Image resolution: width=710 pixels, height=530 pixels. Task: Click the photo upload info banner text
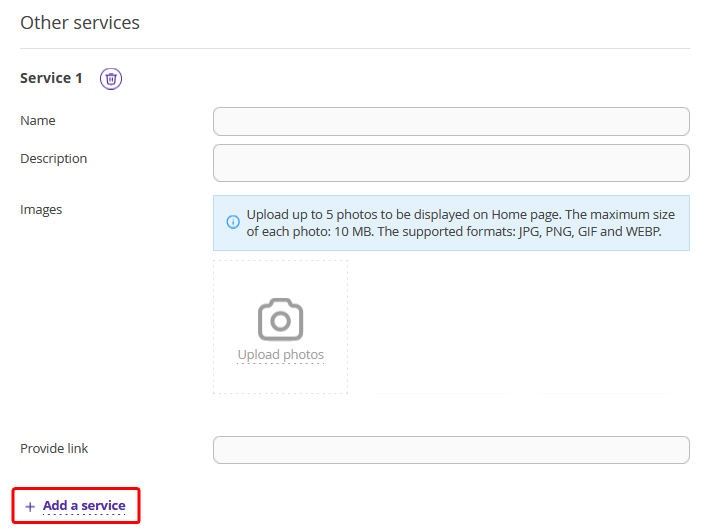click(461, 223)
